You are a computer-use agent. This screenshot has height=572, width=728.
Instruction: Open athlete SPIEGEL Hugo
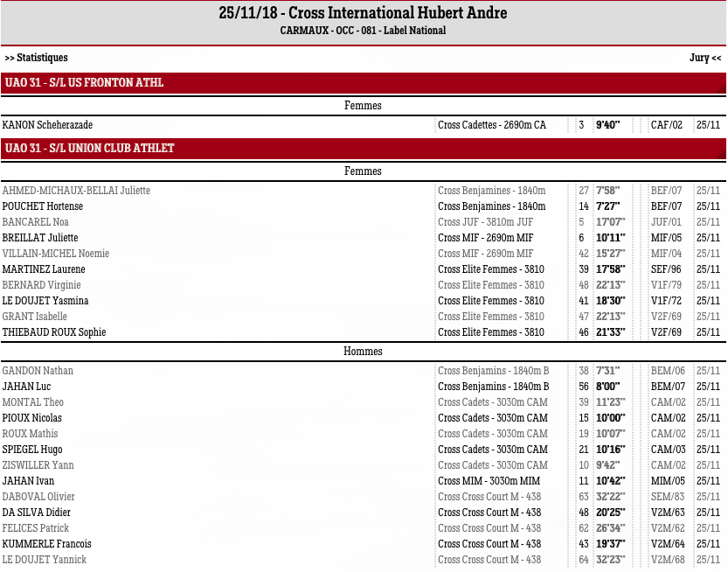click(x=32, y=450)
